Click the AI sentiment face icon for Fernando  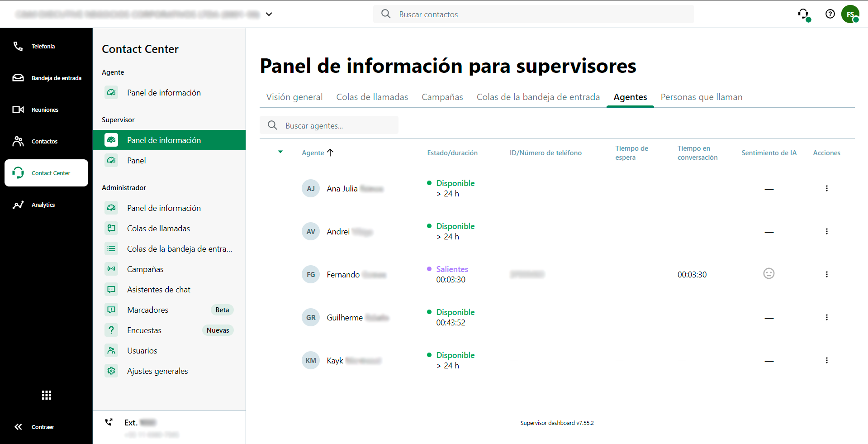pos(769,273)
